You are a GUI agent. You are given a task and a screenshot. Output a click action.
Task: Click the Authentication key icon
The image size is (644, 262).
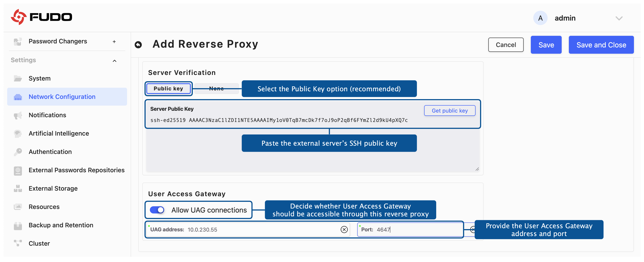point(18,152)
